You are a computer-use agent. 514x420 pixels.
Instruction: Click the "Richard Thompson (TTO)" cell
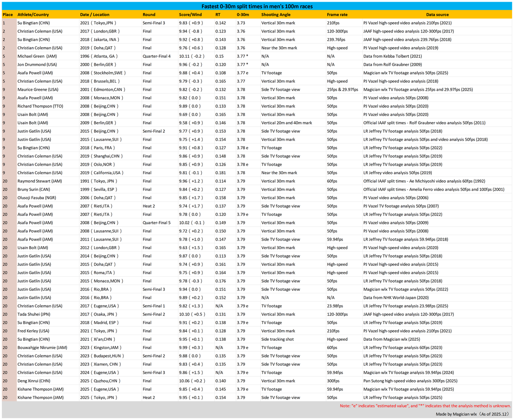click(x=39, y=106)
